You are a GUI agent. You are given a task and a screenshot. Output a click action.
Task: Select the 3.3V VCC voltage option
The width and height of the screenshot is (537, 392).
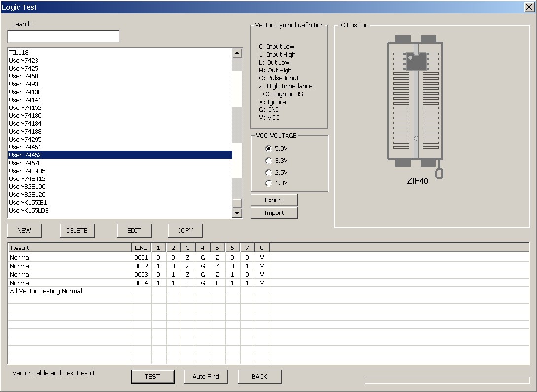pos(269,161)
